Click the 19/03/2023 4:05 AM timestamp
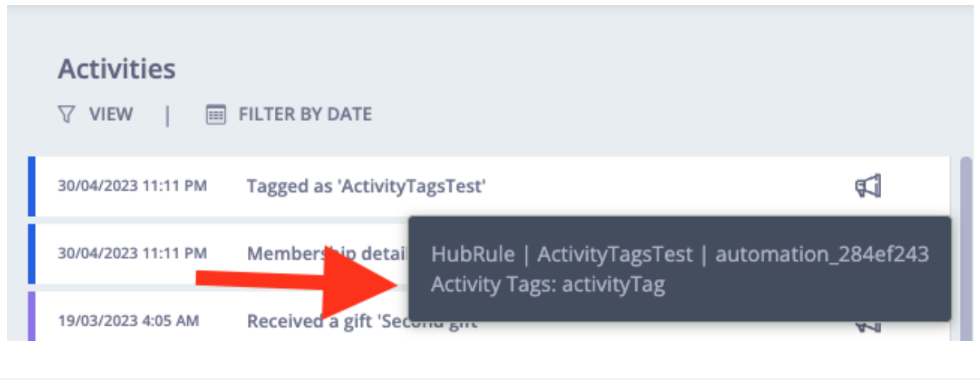The height and width of the screenshot is (380, 980). (129, 322)
